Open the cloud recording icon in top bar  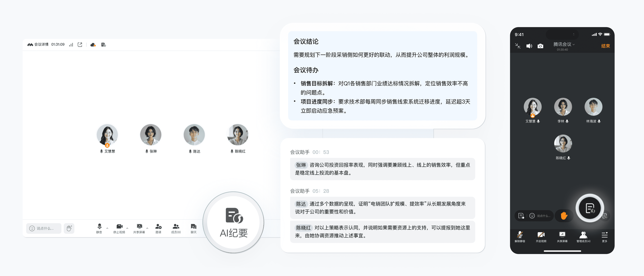point(93,45)
